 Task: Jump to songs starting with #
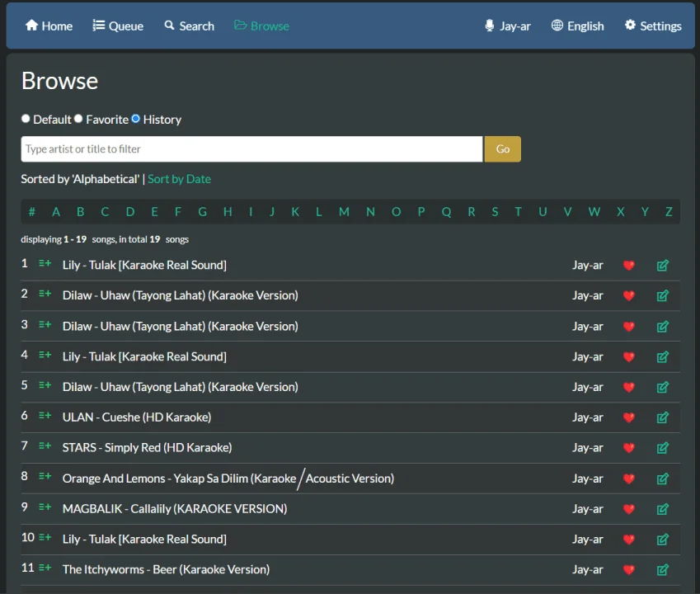[x=31, y=212]
